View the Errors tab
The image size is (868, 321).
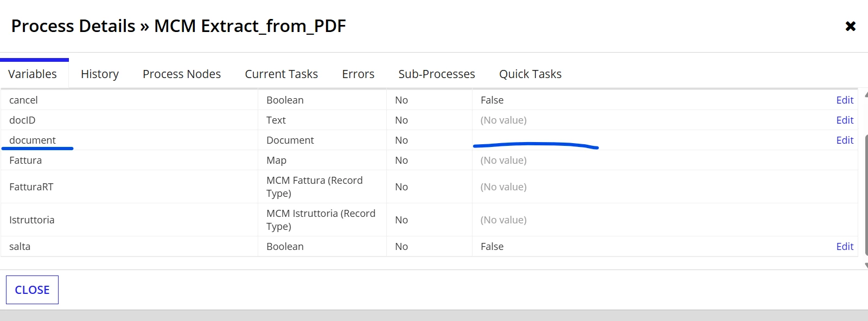tap(358, 74)
